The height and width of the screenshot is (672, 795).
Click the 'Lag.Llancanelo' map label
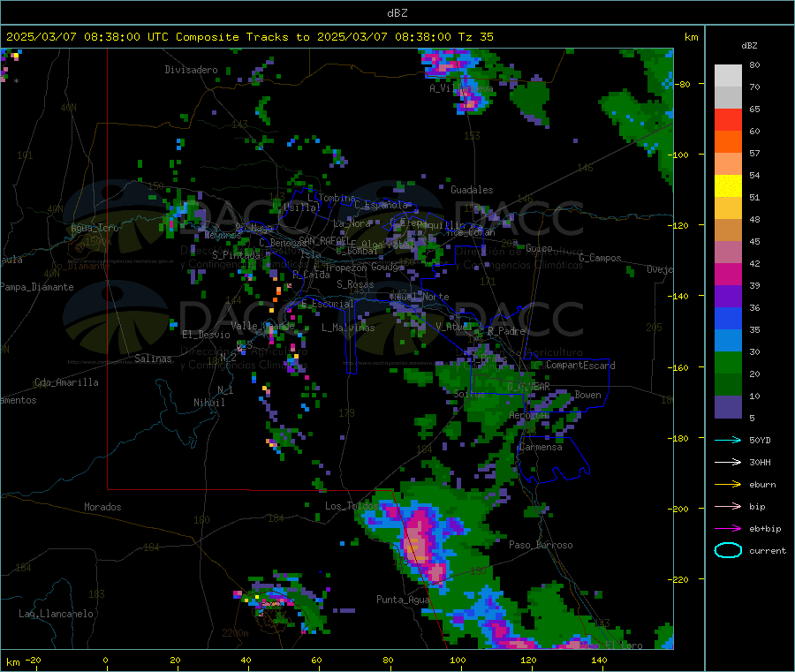click(x=57, y=614)
